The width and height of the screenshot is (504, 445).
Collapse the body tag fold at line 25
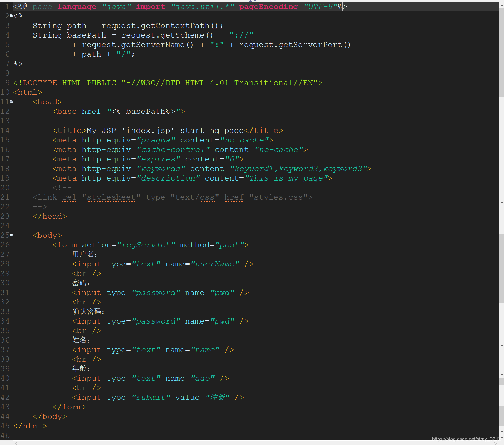pos(11,235)
